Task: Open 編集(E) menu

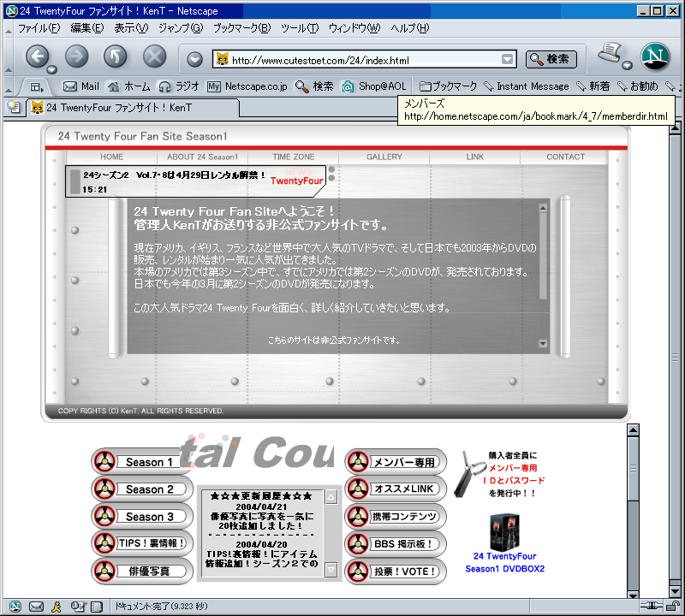Action: [87, 28]
